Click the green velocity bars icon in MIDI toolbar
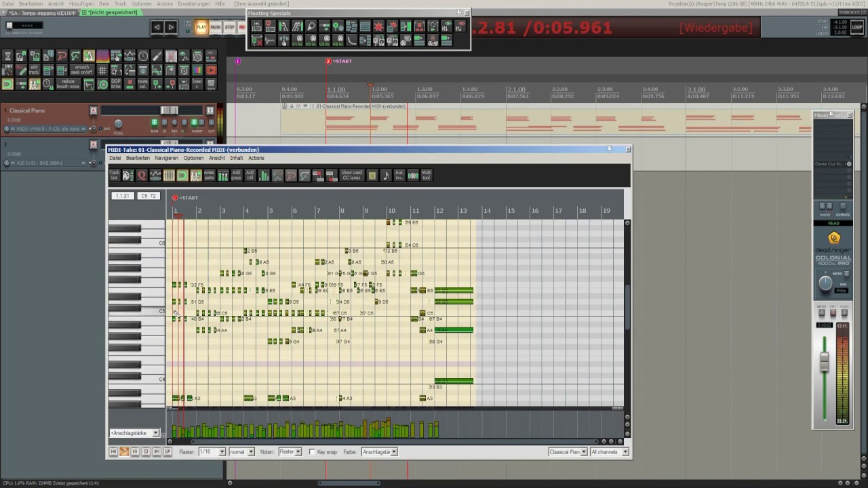The height and width of the screenshot is (488, 868). click(264, 175)
